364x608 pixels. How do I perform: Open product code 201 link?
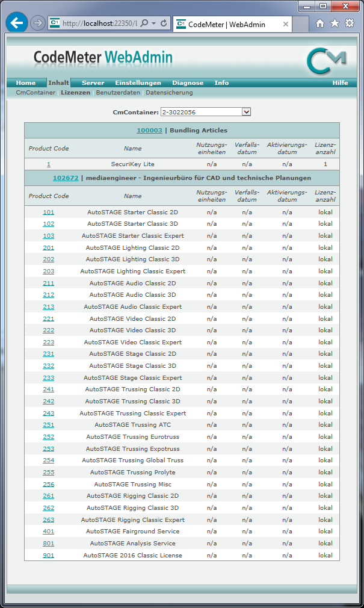coord(49,248)
